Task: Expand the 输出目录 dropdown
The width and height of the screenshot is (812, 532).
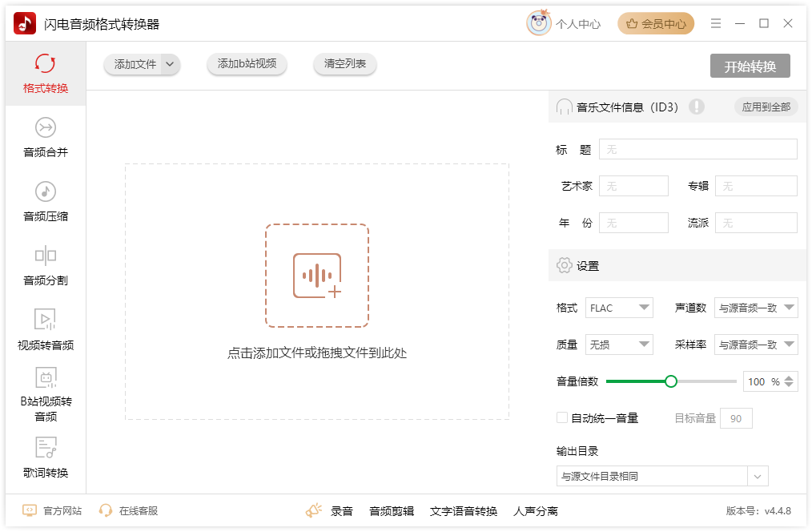Action: (758, 476)
